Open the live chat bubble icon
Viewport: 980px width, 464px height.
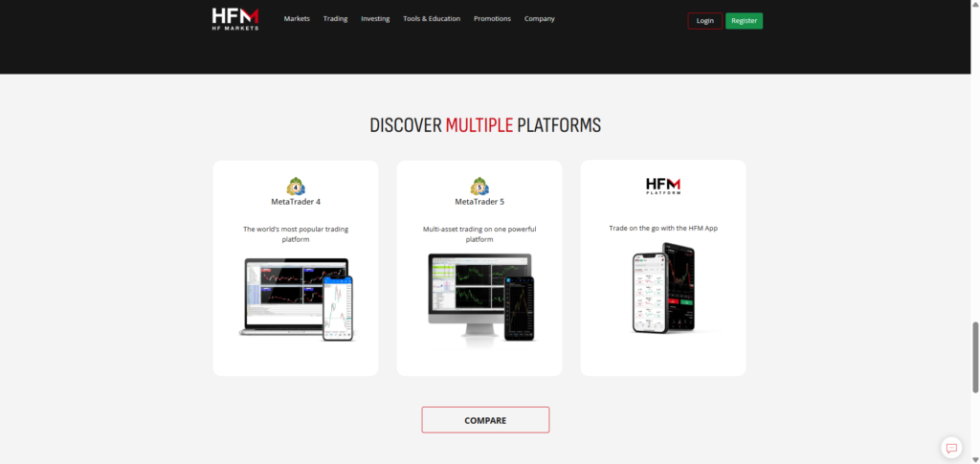click(x=950, y=447)
